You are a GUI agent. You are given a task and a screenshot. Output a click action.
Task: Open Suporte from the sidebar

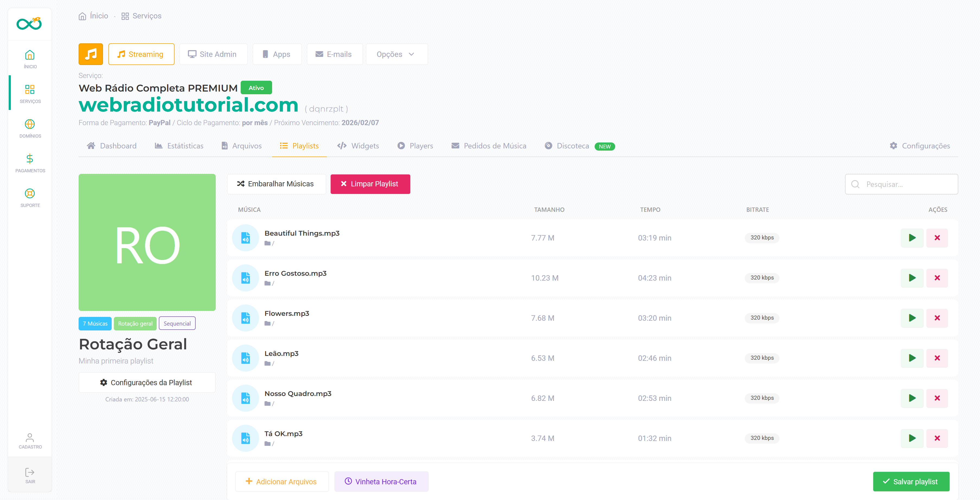(x=30, y=197)
